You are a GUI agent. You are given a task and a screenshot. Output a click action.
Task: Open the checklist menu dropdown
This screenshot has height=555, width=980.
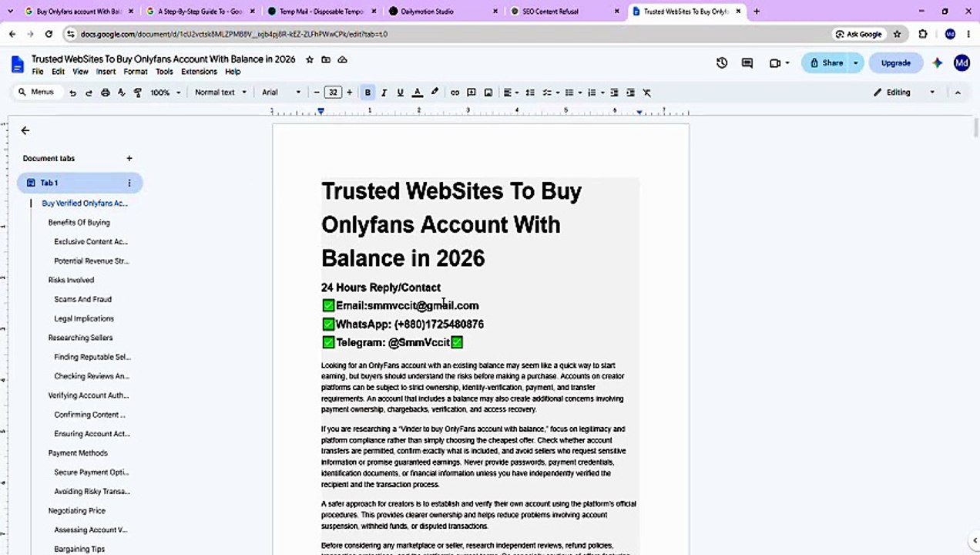(x=550, y=92)
